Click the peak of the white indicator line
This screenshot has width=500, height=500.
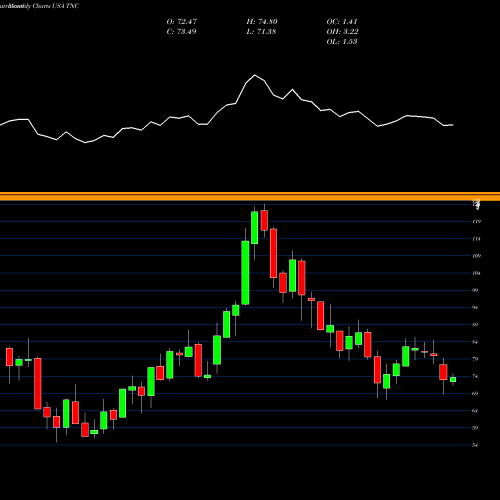click(x=255, y=75)
